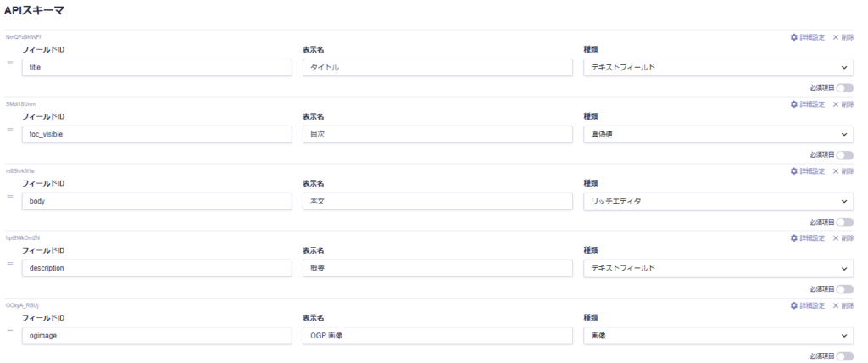Click 削除 link for description field
This screenshot has width=868, height=363.
point(843,238)
